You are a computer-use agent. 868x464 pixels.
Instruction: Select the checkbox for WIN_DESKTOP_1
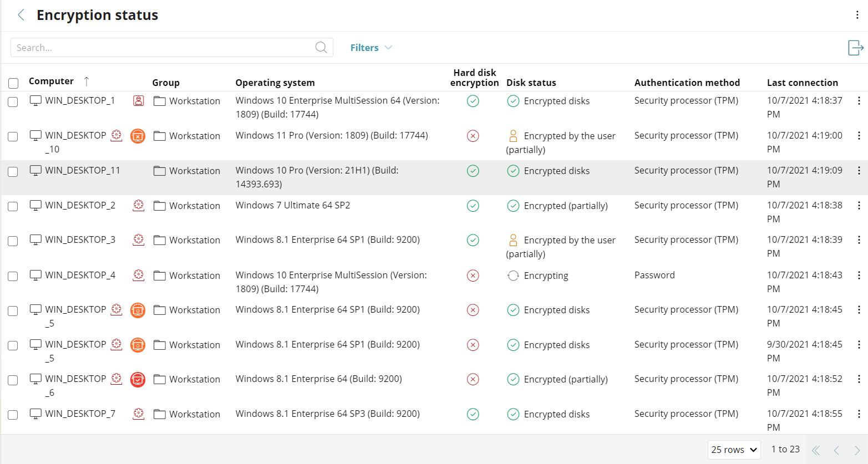tap(13, 101)
